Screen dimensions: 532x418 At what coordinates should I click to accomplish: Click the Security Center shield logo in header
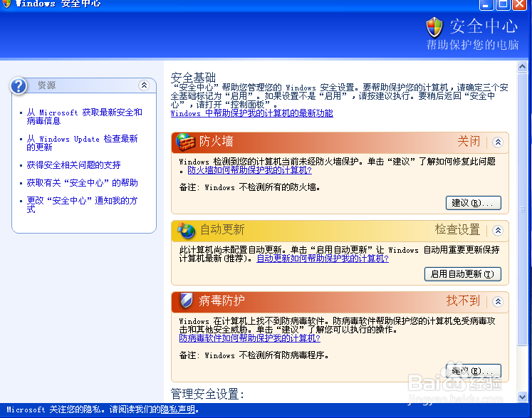[x=434, y=27]
